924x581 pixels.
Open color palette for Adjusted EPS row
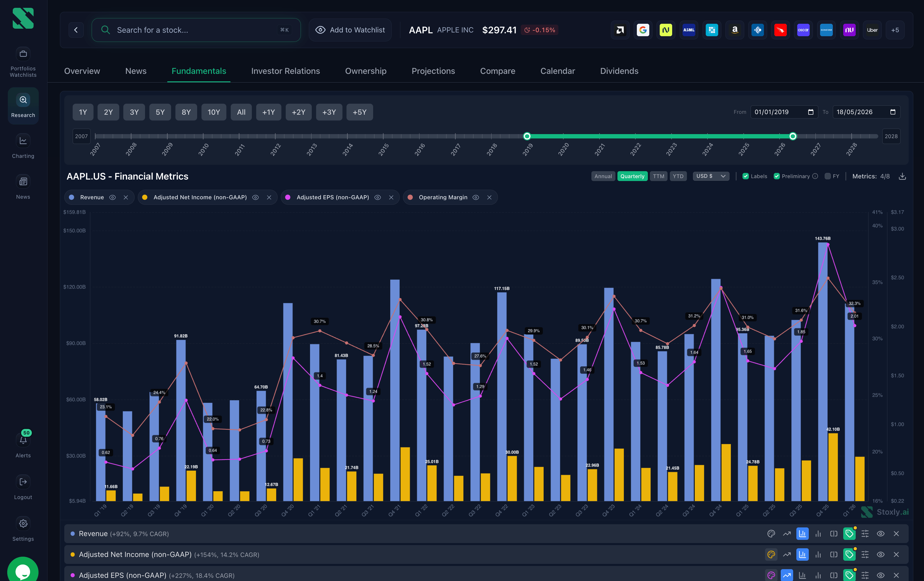click(x=771, y=575)
